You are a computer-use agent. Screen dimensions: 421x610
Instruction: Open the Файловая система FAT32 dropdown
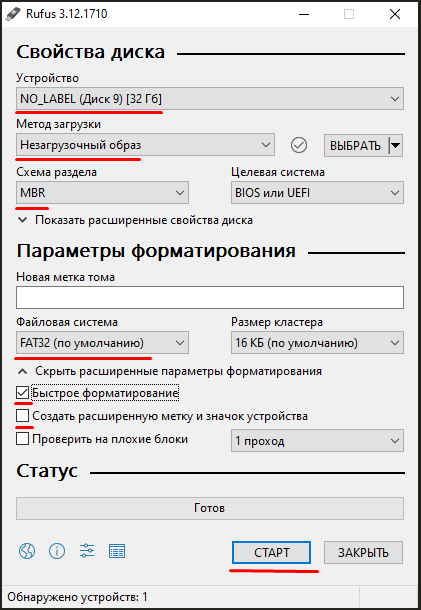pyautogui.click(x=102, y=343)
